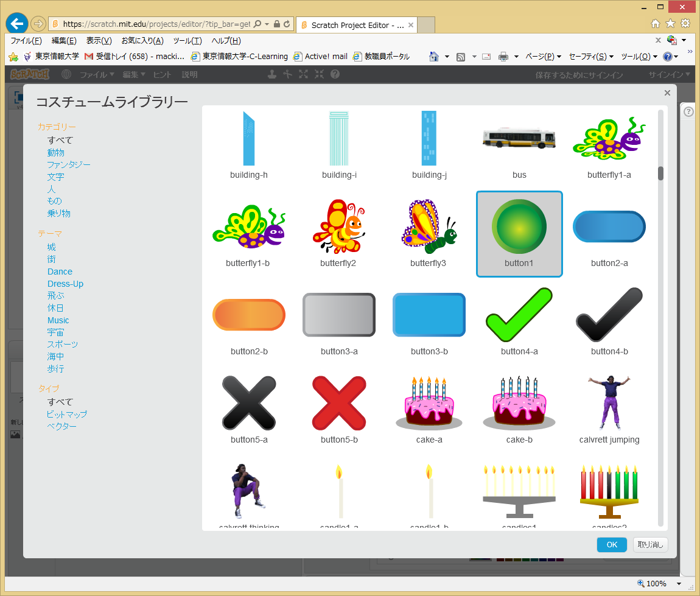Filter category by ファンタジー

[x=69, y=165]
